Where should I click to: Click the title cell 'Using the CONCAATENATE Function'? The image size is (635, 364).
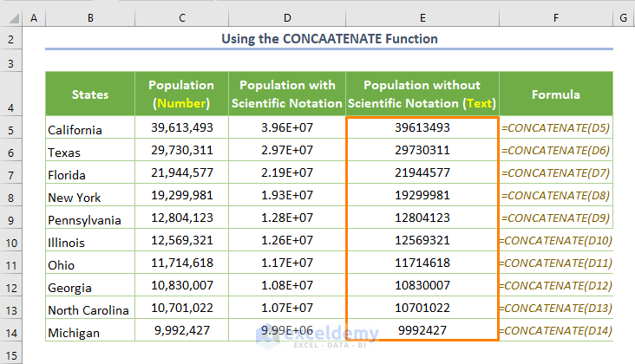pos(330,39)
